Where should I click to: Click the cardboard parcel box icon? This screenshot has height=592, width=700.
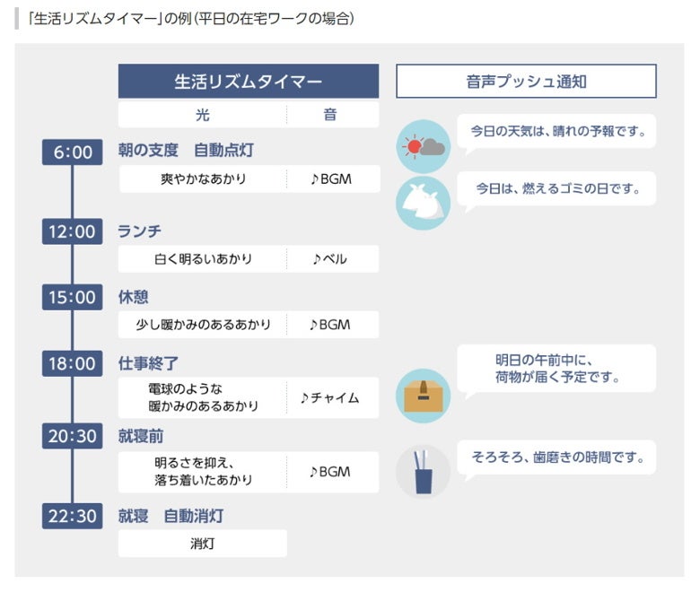[x=423, y=396]
